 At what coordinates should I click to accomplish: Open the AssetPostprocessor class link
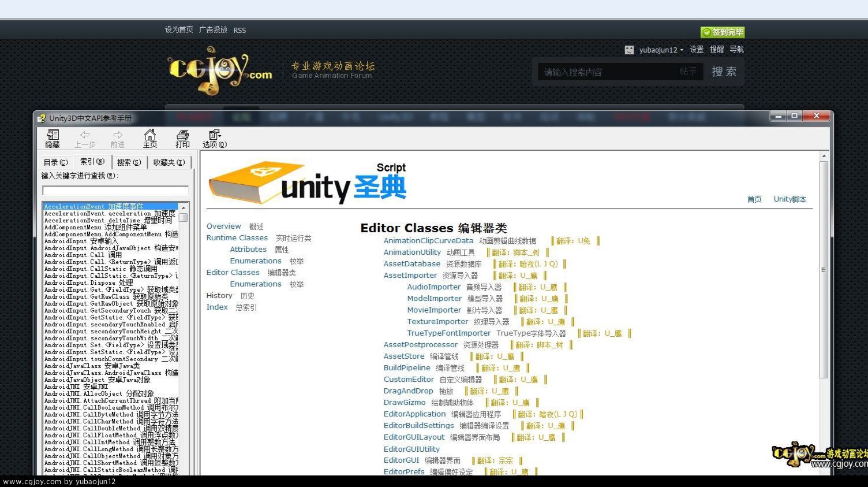[421, 345]
